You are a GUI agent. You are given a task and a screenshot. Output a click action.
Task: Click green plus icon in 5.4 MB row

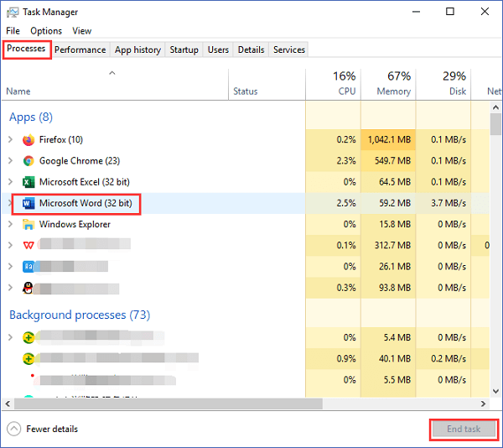(x=29, y=337)
